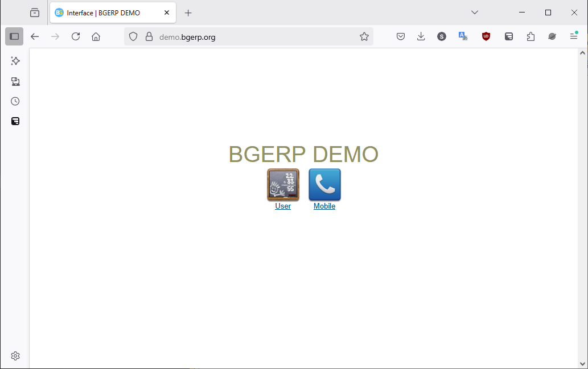Expand the list all tabs chevron
The height and width of the screenshot is (369, 588).
pyautogui.click(x=475, y=13)
